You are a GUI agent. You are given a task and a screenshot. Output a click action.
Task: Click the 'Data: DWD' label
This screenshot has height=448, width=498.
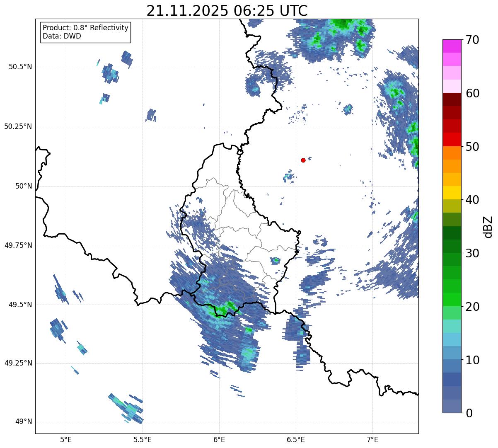pos(62,36)
